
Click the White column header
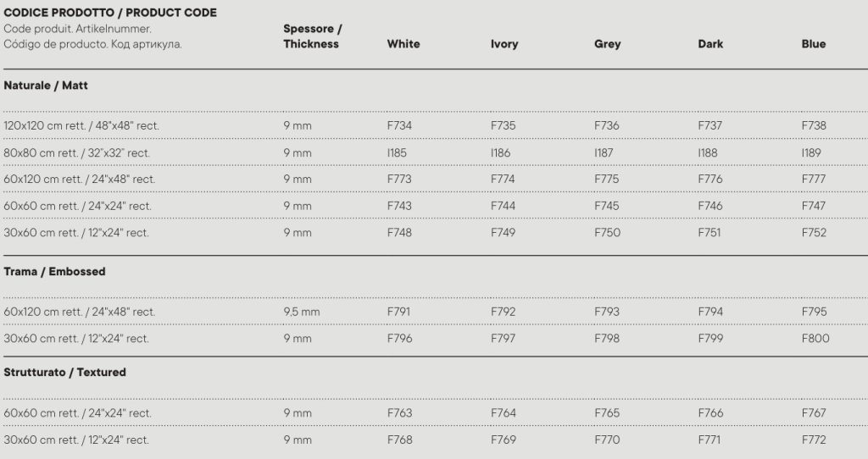[403, 44]
